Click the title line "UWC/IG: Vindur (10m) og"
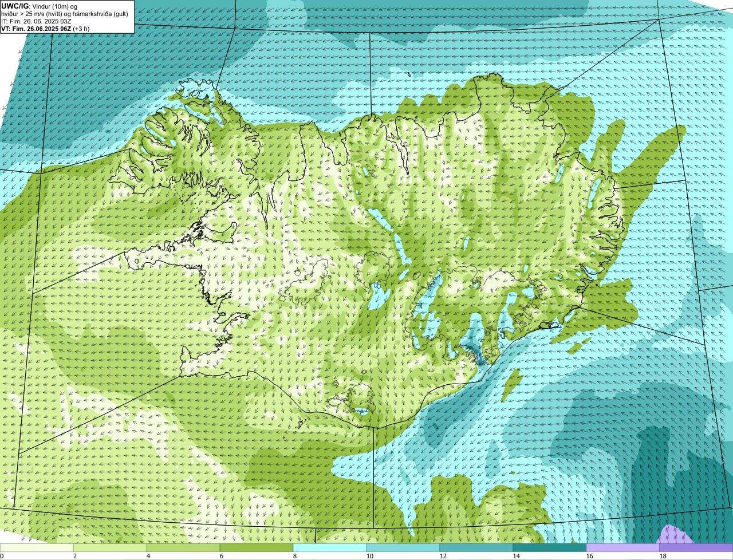This screenshot has width=733, height=560. (x=40, y=6)
